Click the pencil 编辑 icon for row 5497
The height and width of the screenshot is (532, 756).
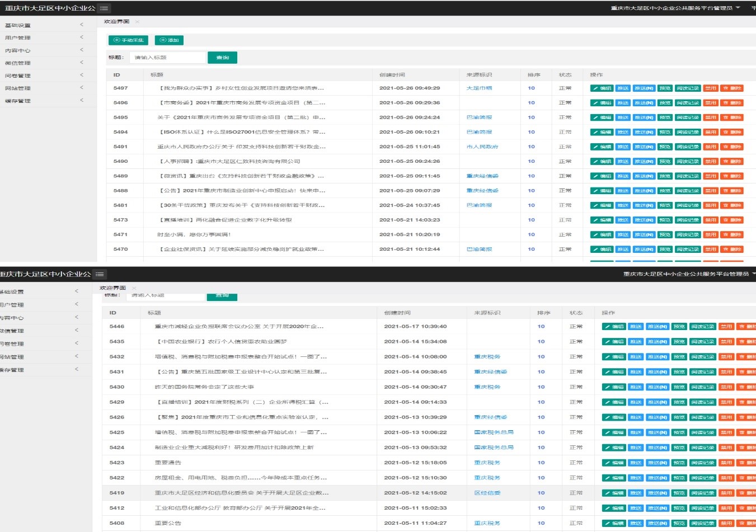tap(595, 88)
